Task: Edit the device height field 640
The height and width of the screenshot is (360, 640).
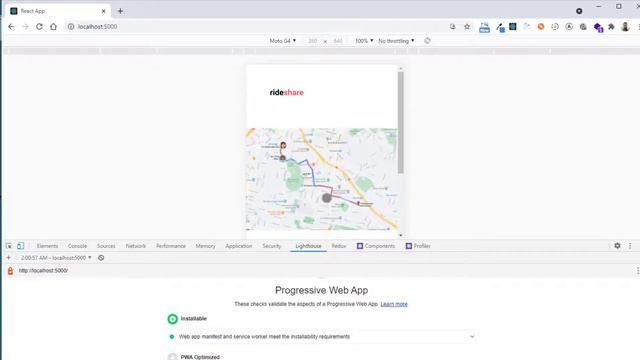Action: point(338,41)
